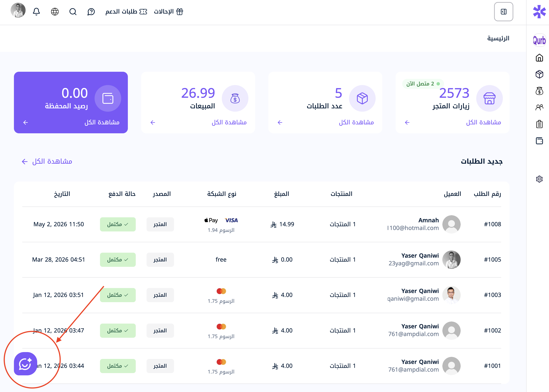Click the purple asterisk logo
Viewport: 549px width, 392px height.
pyautogui.click(x=539, y=12)
